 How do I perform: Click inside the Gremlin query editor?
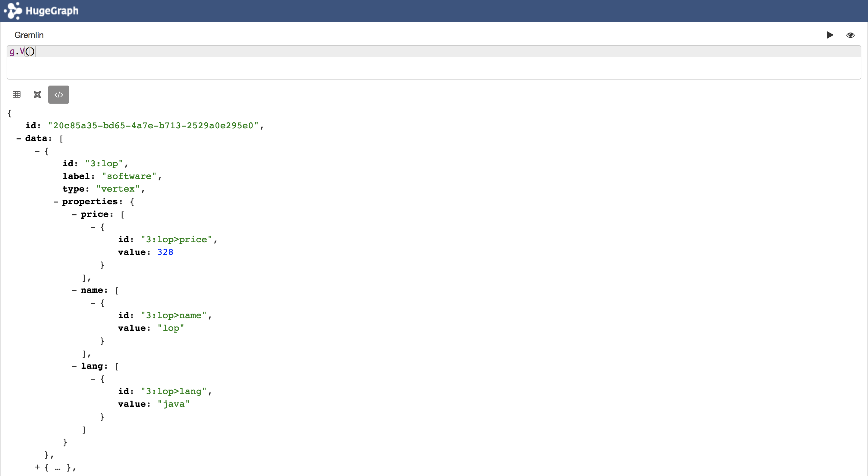433,63
